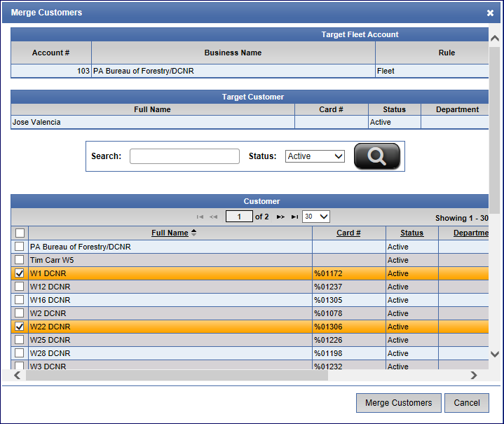
Task: Close the Merge Customers dialog
Action: click(x=490, y=13)
